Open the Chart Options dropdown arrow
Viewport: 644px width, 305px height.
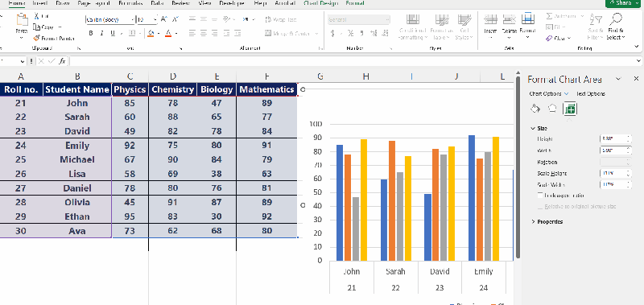(x=567, y=94)
